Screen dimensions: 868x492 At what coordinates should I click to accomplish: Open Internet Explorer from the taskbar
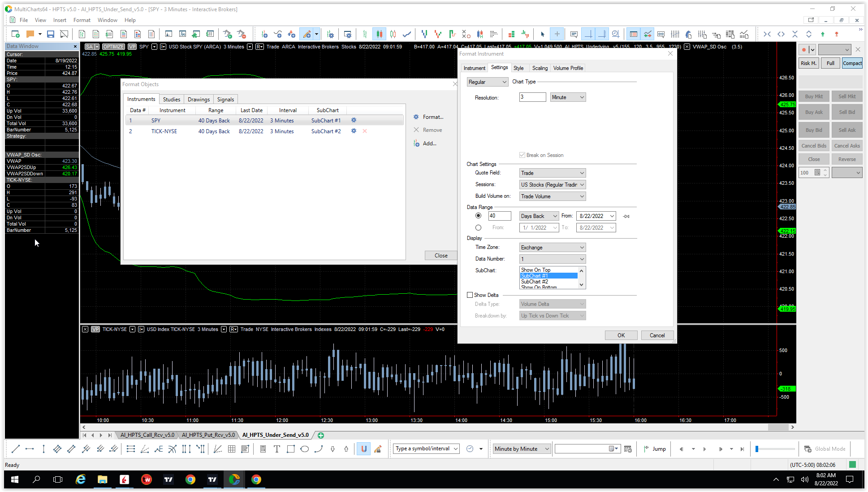81,479
